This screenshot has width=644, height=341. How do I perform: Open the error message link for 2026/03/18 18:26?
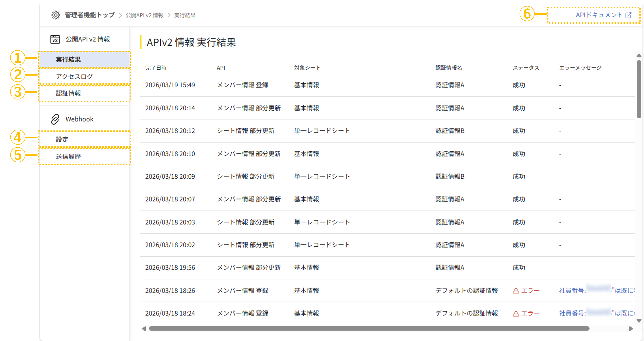pyautogui.click(x=597, y=290)
